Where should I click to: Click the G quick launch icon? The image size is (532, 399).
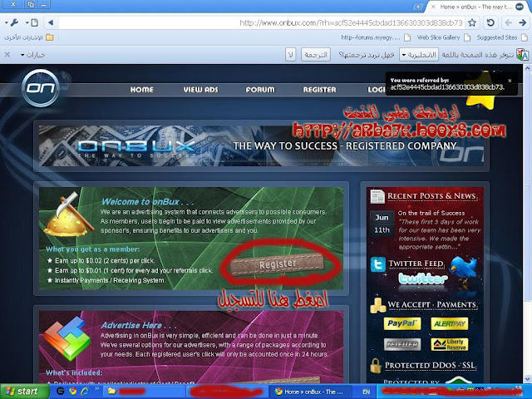tap(61, 392)
